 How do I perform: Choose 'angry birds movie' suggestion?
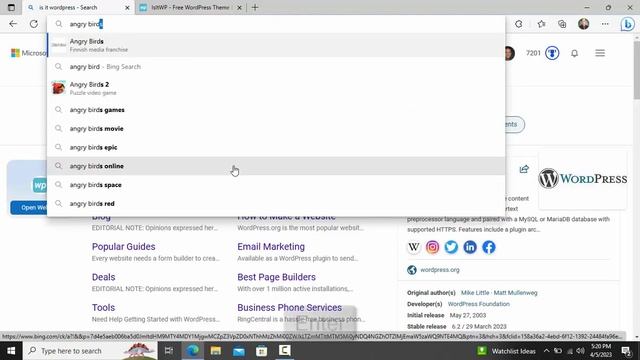pyautogui.click(x=276, y=129)
